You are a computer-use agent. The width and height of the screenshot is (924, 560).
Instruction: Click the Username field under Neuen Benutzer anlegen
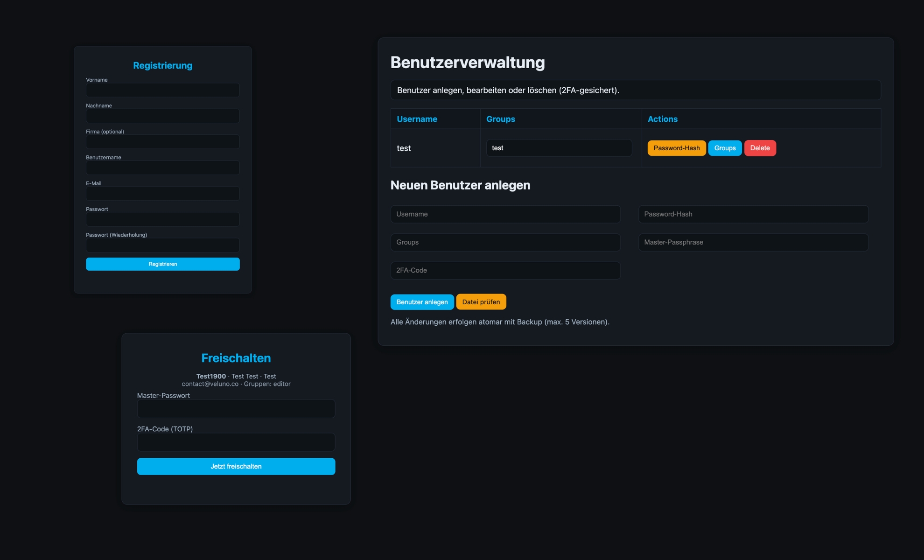click(x=505, y=214)
